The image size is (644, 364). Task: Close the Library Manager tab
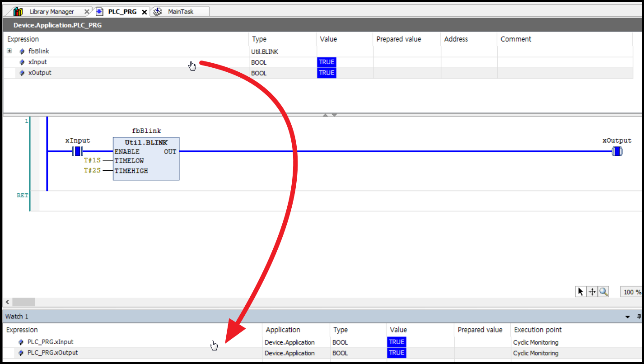click(x=87, y=12)
